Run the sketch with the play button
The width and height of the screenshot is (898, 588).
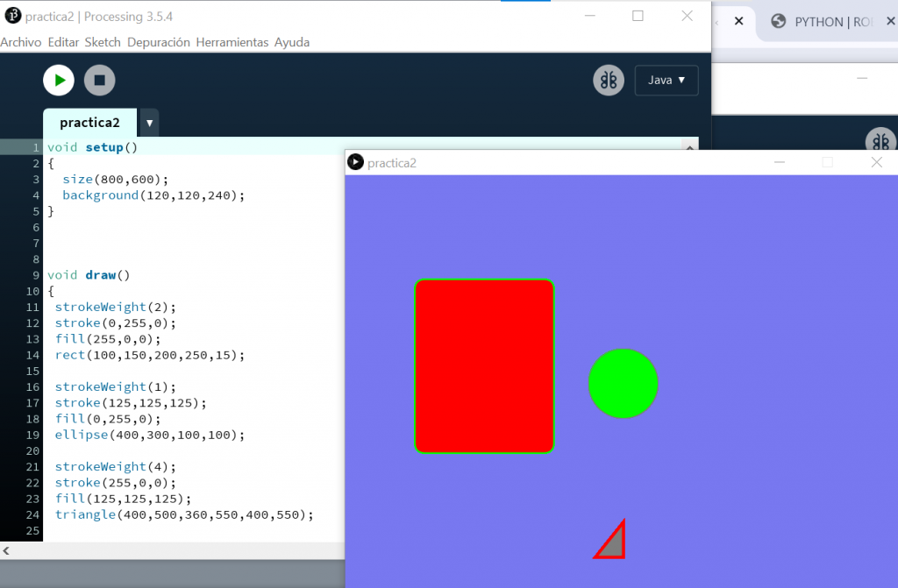(x=59, y=81)
